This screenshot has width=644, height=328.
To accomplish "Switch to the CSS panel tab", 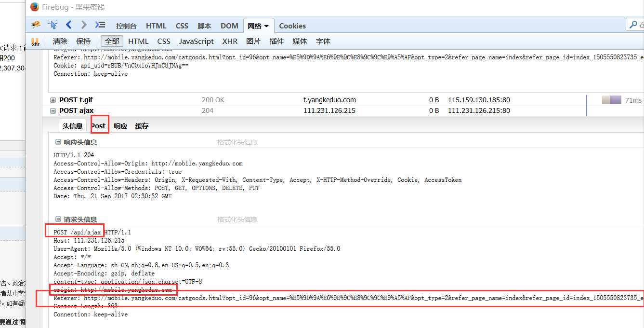I will [182, 26].
